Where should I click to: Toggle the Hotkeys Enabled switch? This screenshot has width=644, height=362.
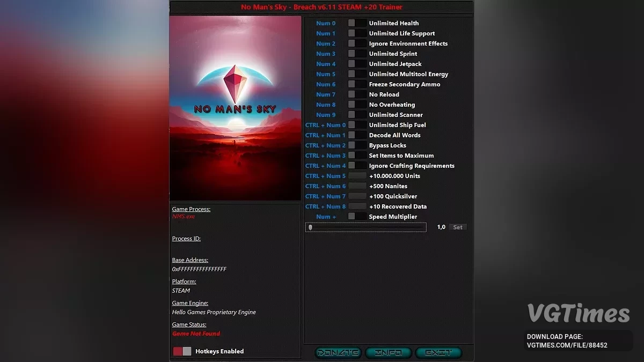pos(181,351)
